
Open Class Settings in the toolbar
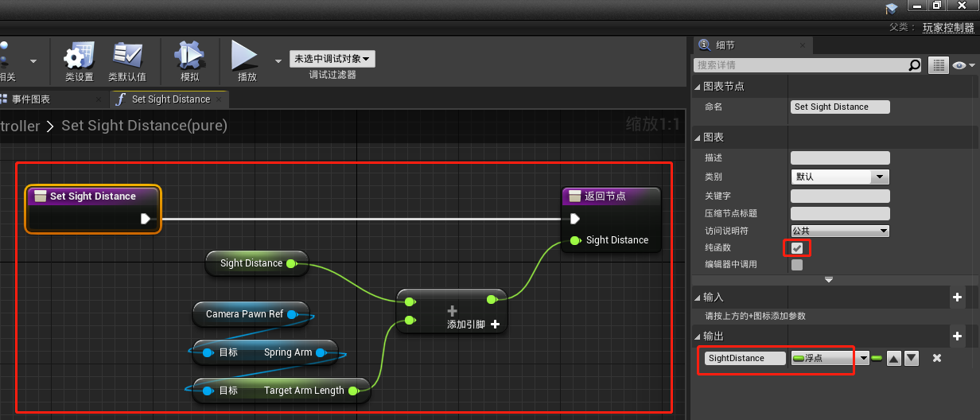pos(79,62)
